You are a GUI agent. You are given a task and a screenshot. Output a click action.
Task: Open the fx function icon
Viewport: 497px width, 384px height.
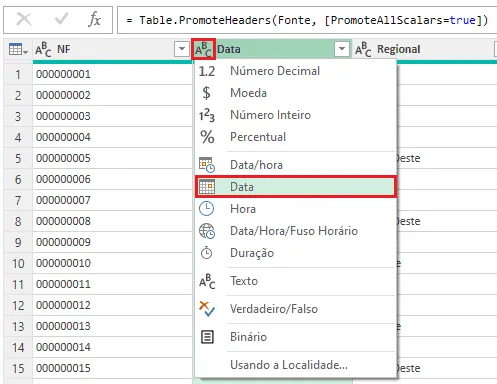click(x=95, y=19)
